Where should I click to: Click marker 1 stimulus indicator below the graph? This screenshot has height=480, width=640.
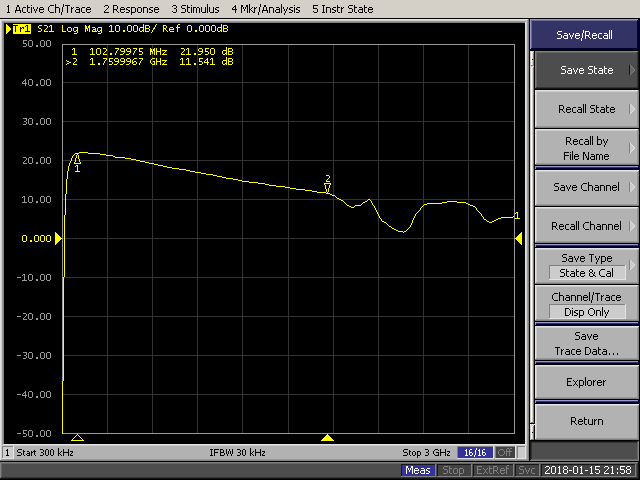click(77, 438)
